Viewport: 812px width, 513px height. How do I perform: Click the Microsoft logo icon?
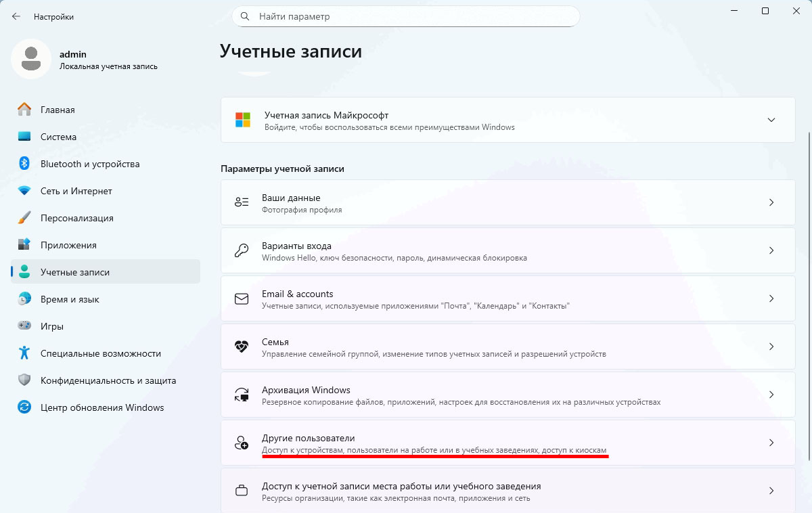point(242,120)
